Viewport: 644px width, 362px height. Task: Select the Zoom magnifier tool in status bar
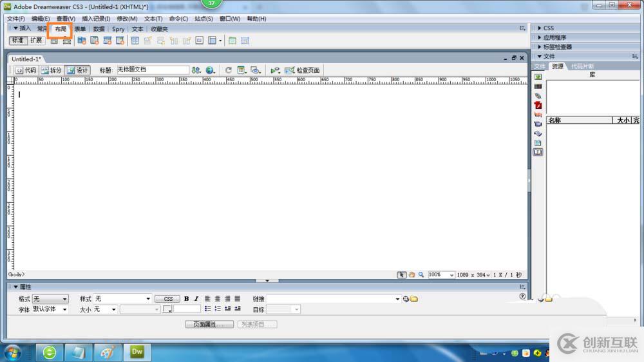421,274
